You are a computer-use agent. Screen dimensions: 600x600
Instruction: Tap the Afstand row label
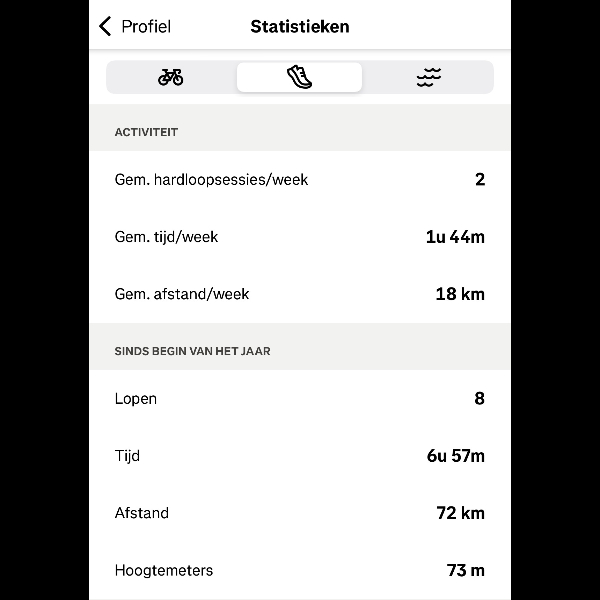[142, 513]
